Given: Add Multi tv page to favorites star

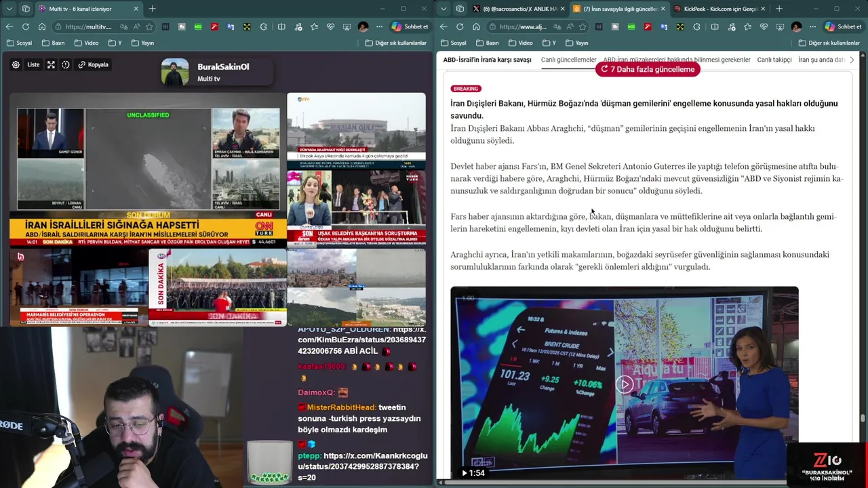Looking at the screenshot, I should 149,26.
